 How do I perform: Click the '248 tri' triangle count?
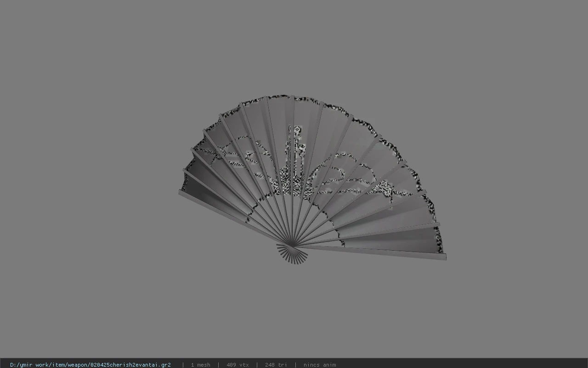click(276, 365)
